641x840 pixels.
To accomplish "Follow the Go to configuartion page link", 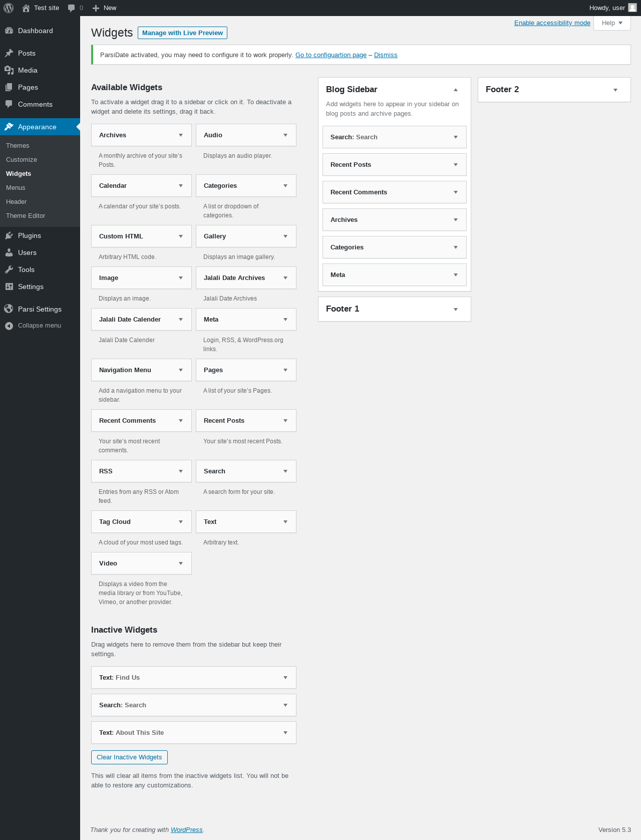I will click(x=331, y=55).
